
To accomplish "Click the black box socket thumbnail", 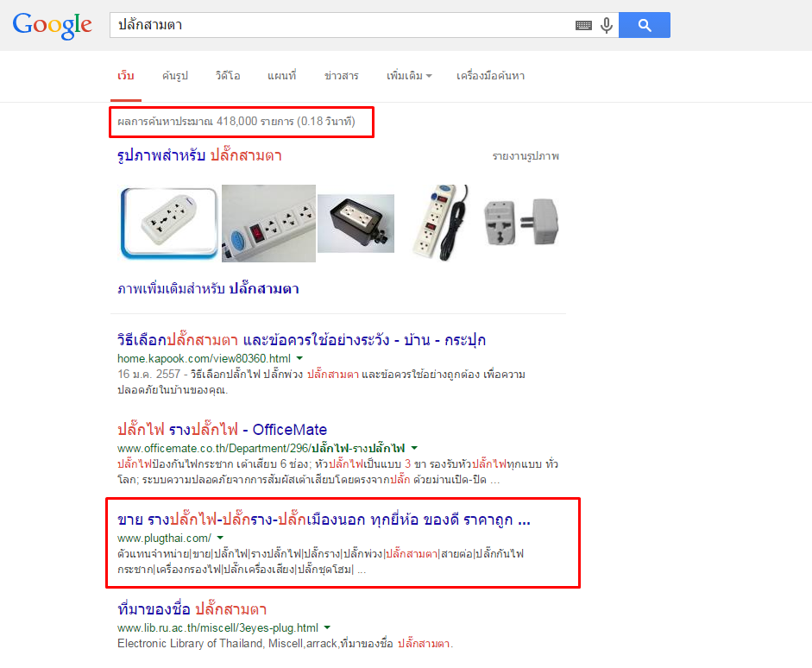I will pos(356,224).
